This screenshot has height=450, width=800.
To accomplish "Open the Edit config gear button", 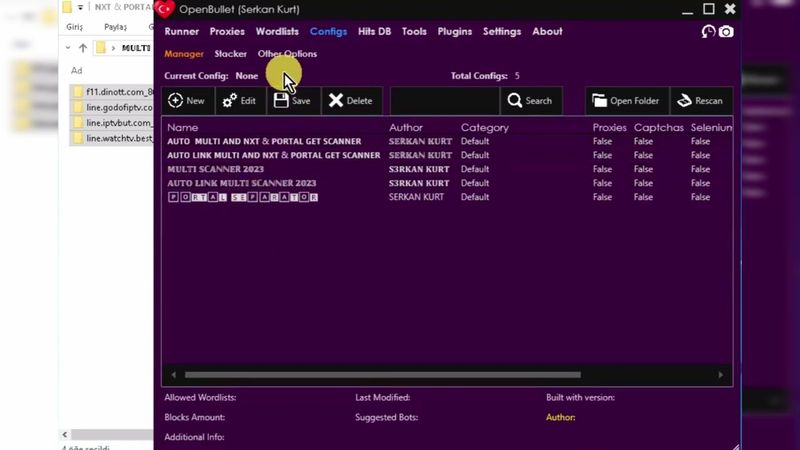I will [240, 101].
